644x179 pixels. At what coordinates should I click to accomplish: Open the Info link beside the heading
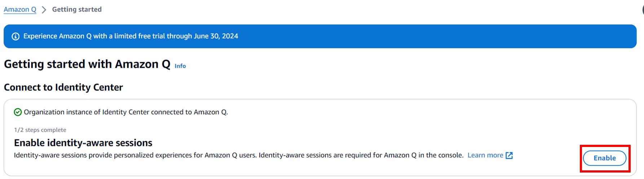pyautogui.click(x=180, y=66)
